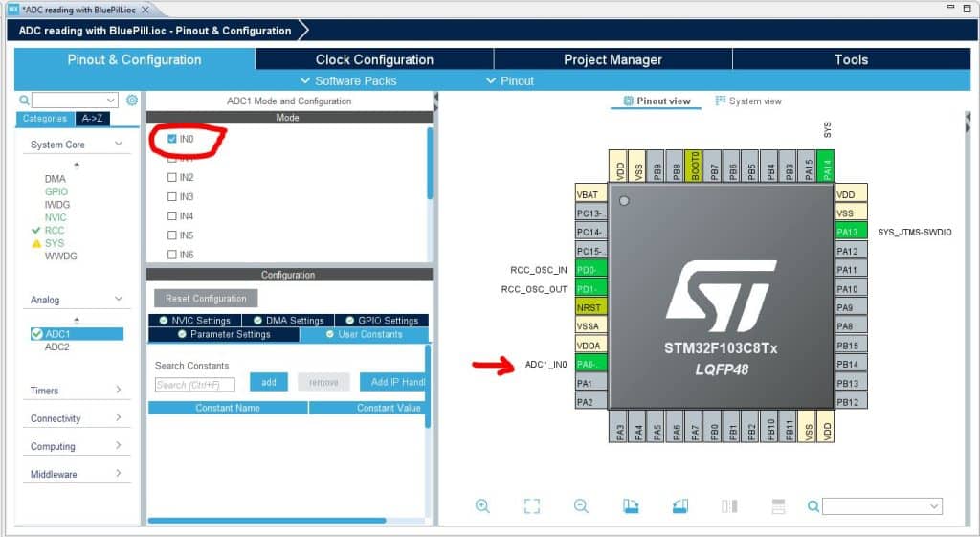
Task: Enable the IN3 channel checkbox
Action: pos(172,196)
